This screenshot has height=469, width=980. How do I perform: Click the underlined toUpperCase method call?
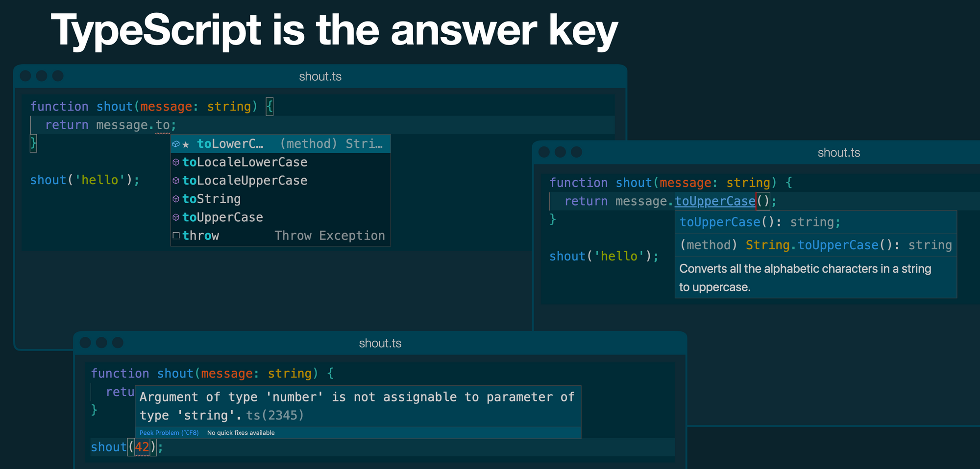715,201
